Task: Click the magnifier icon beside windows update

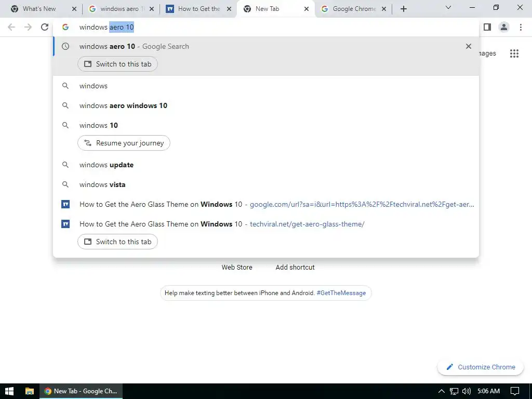Action: [65, 165]
